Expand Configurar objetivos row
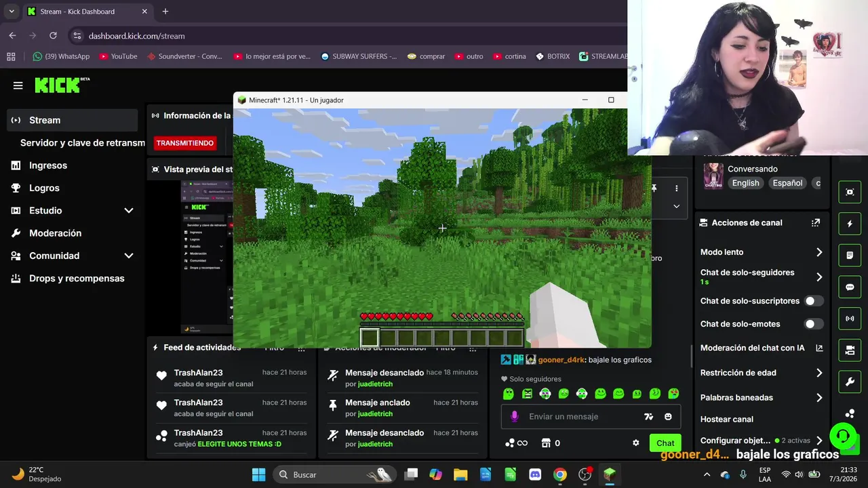 pos(819,441)
